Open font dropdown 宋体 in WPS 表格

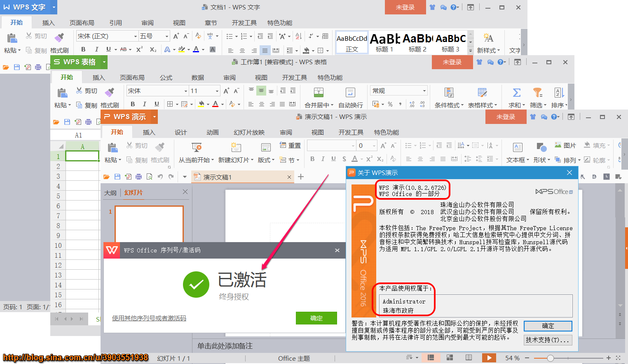[x=185, y=91]
